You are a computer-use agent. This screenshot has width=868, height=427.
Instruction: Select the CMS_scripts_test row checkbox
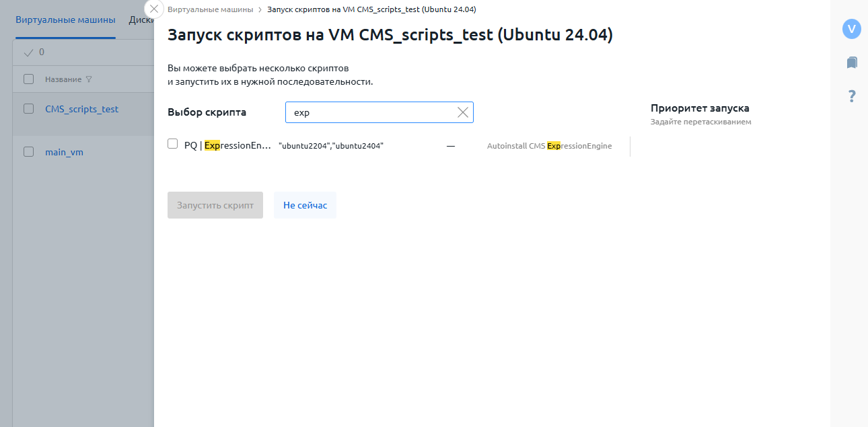(x=28, y=108)
